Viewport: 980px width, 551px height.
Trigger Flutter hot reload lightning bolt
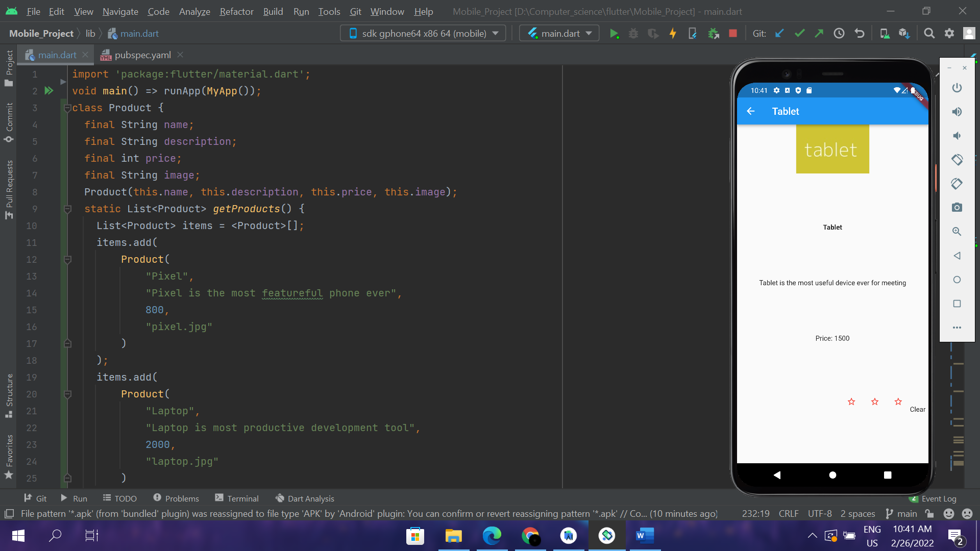(673, 33)
